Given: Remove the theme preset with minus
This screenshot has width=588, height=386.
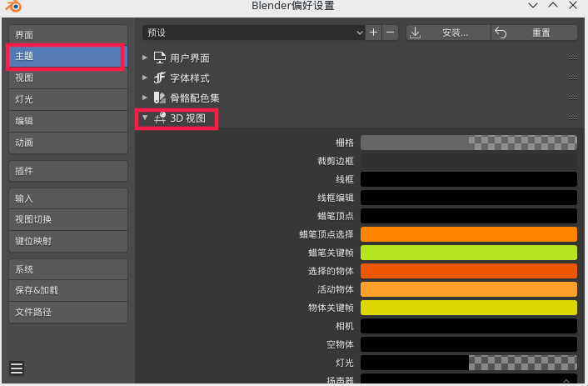Looking at the screenshot, I should [391, 33].
